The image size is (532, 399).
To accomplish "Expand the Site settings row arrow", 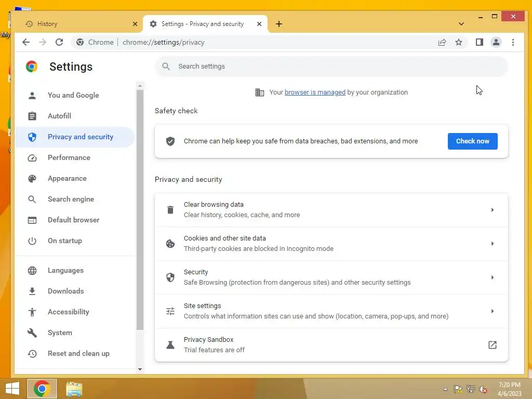I will coord(493,311).
